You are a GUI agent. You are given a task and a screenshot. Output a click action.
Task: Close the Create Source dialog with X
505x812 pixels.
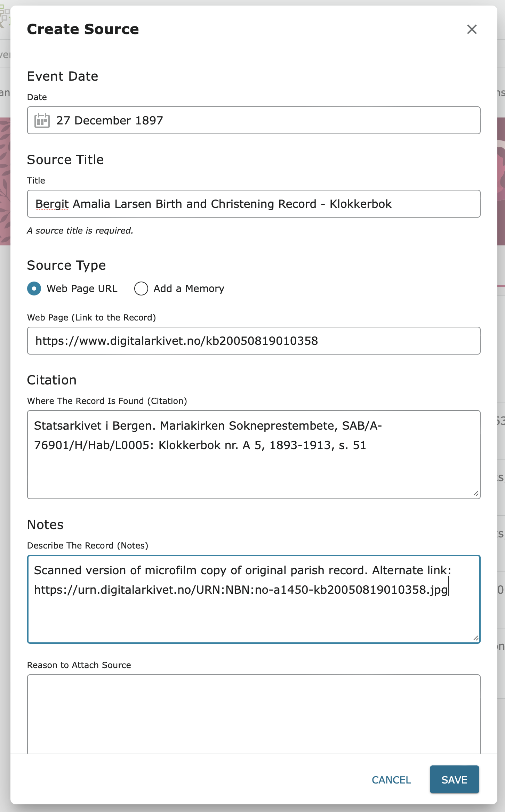pyautogui.click(x=472, y=29)
